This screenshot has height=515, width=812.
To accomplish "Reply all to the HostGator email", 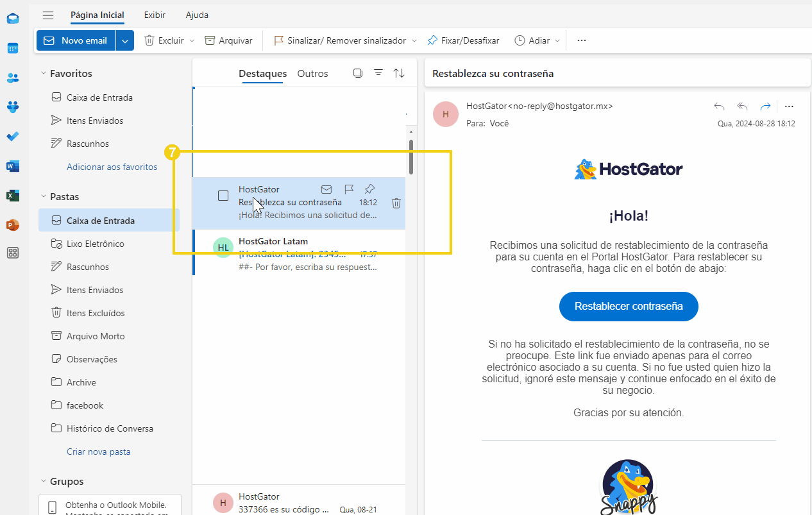I will pyautogui.click(x=743, y=106).
